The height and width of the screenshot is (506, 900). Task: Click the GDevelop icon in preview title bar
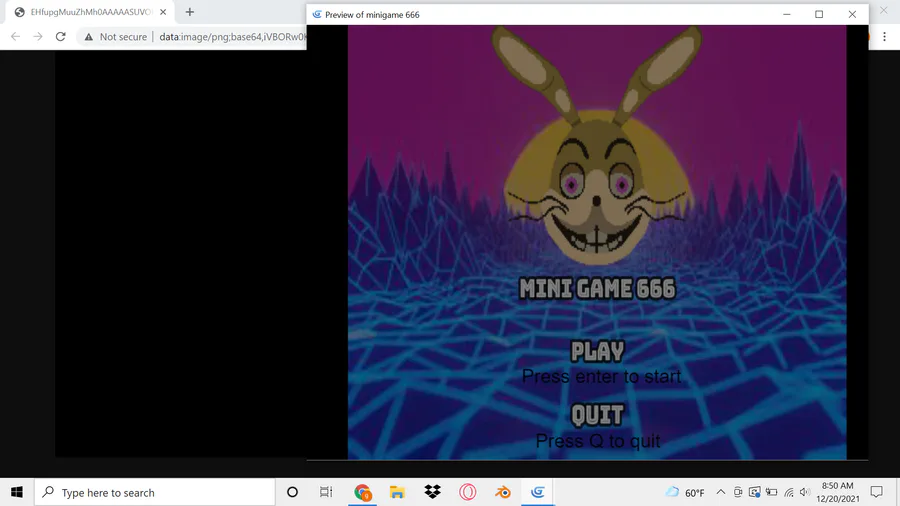(317, 14)
